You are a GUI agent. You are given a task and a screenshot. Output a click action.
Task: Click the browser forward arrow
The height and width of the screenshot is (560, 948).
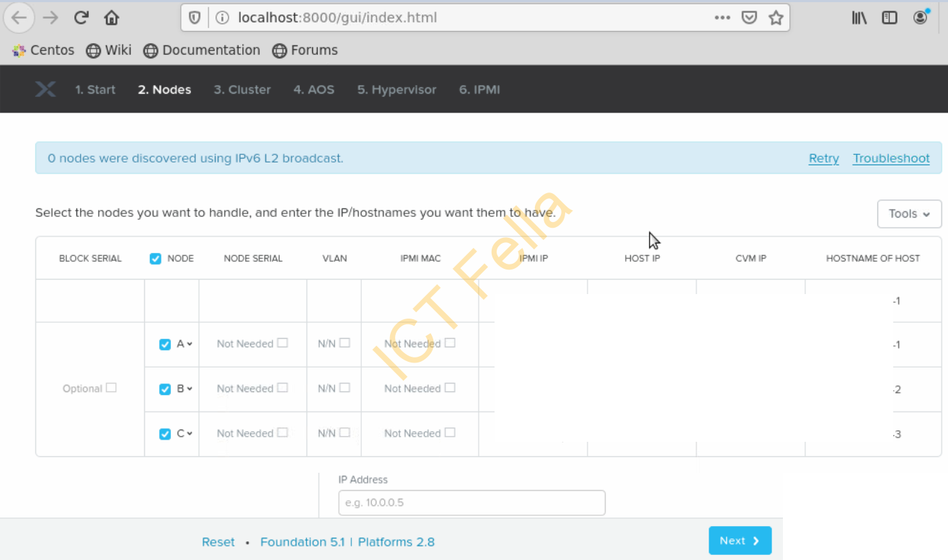[x=50, y=18]
